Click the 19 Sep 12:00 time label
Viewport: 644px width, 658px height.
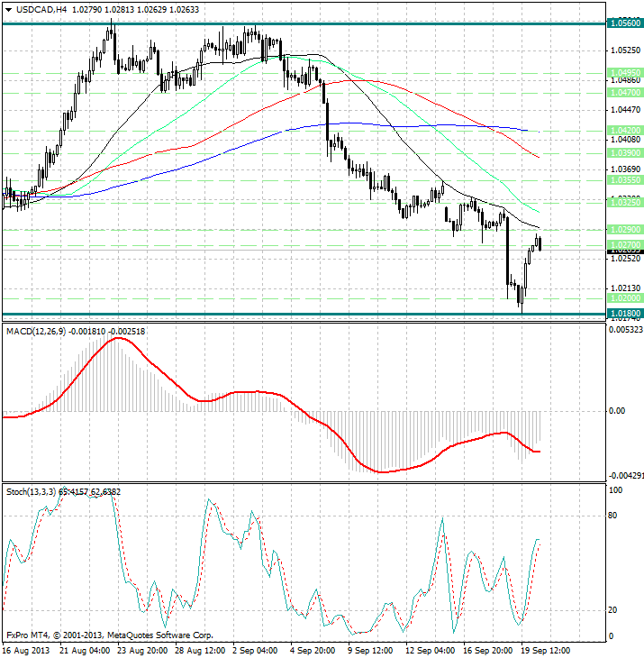tap(545, 651)
